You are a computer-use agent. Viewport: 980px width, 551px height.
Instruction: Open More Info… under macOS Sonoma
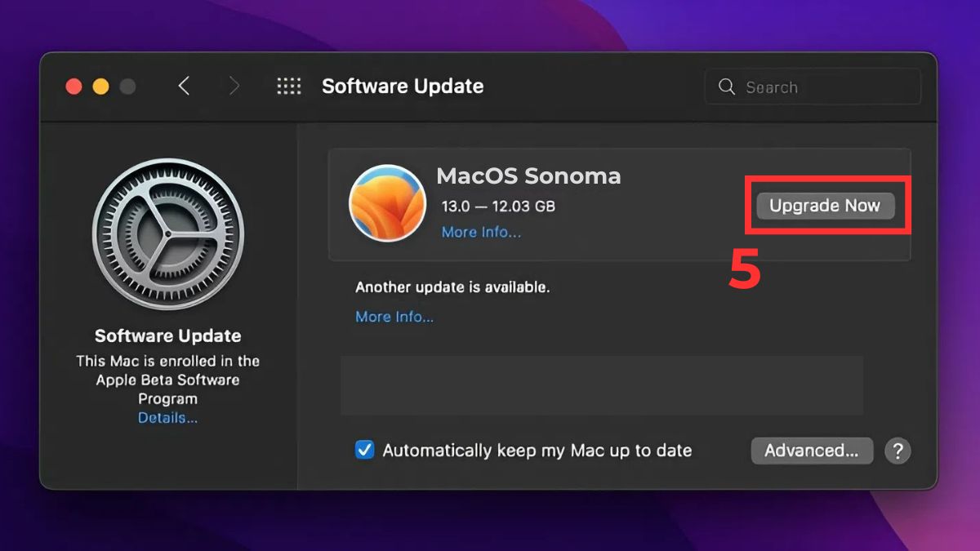point(481,232)
